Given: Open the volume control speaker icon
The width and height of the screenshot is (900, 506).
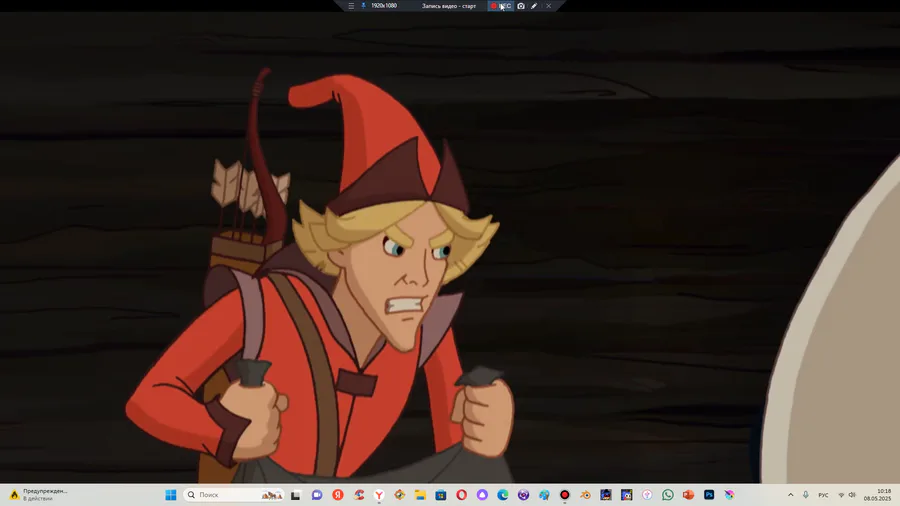Looking at the screenshot, I should [x=852, y=495].
